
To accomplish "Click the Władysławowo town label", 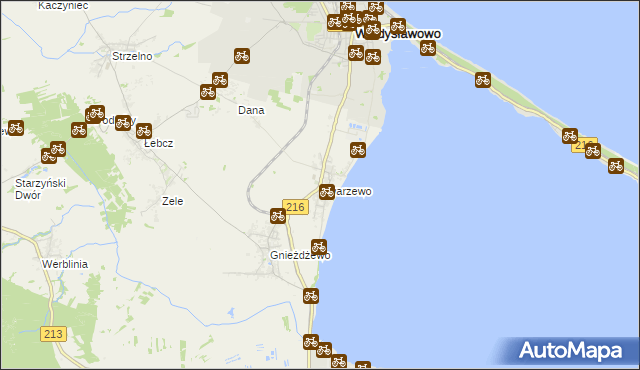I will (x=398, y=34).
